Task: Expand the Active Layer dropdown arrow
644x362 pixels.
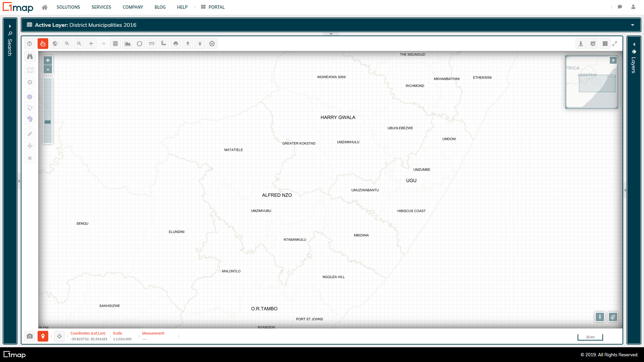Action: (x=633, y=25)
